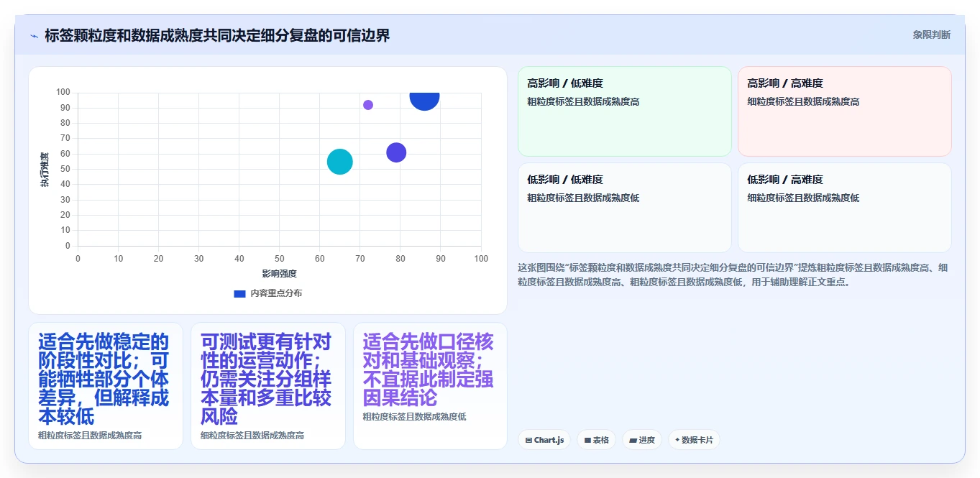Select the small purple bubble near 90
980x478 pixels.
pyautogui.click(x=368, y=105)
